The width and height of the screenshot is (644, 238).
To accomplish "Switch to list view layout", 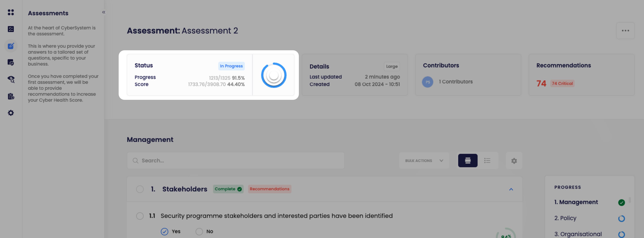I will pyautogui.click(x=487, y=160).
